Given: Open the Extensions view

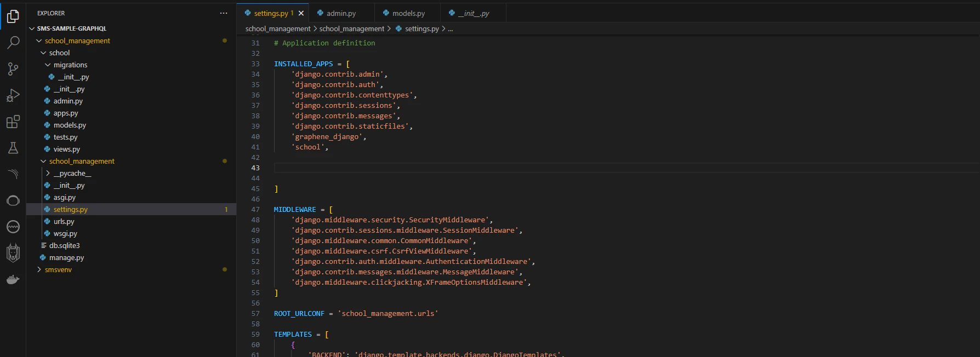Looking at the screenshot, I should pos(13,122).
